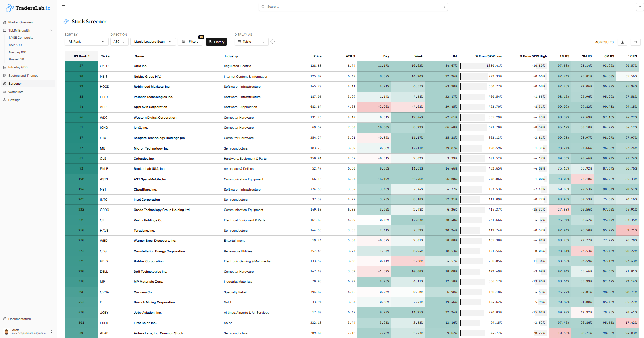Open the Liquid Leaders Scan dropdown
644x338 pixels.
tap(153, 42)
